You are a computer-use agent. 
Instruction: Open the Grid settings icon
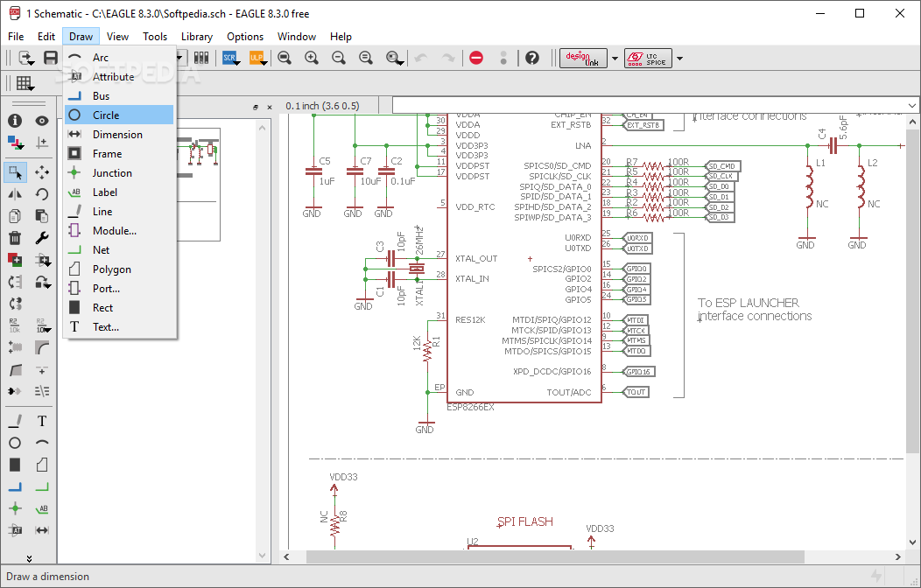pos(25,83)
